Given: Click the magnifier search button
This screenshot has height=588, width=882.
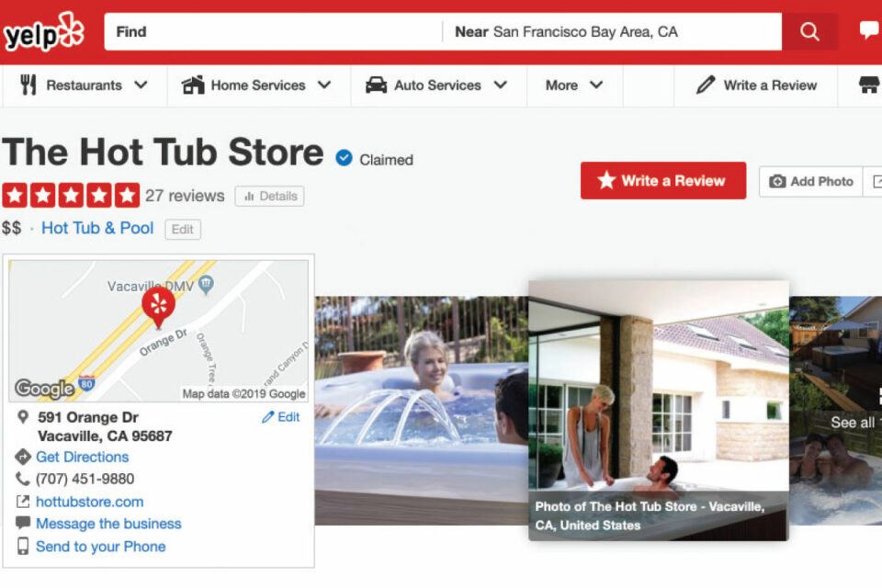Looking at the screenshot, I should [x=809, y=31].
